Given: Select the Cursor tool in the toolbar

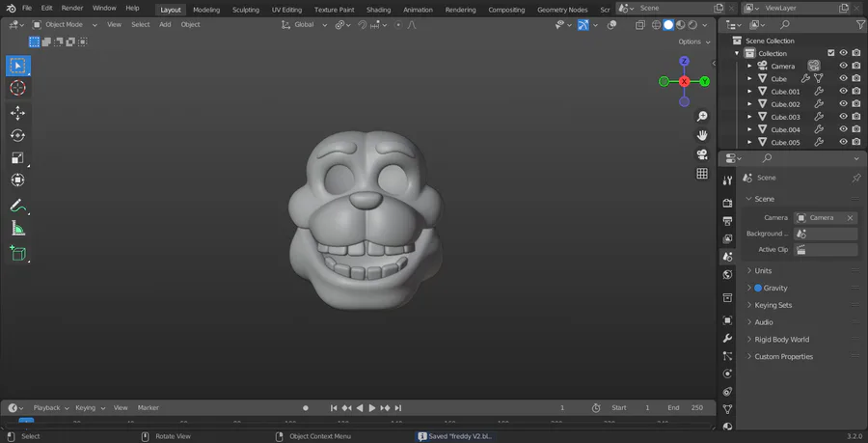Looking at the screenshot, I should 17,88.
